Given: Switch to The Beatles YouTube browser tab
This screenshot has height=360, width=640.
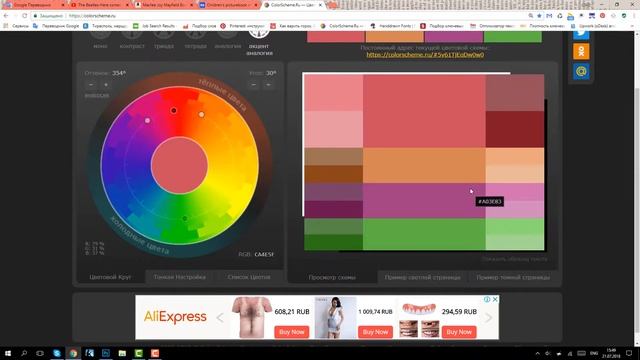Looking at the screenshot, I should click(99, 5).
